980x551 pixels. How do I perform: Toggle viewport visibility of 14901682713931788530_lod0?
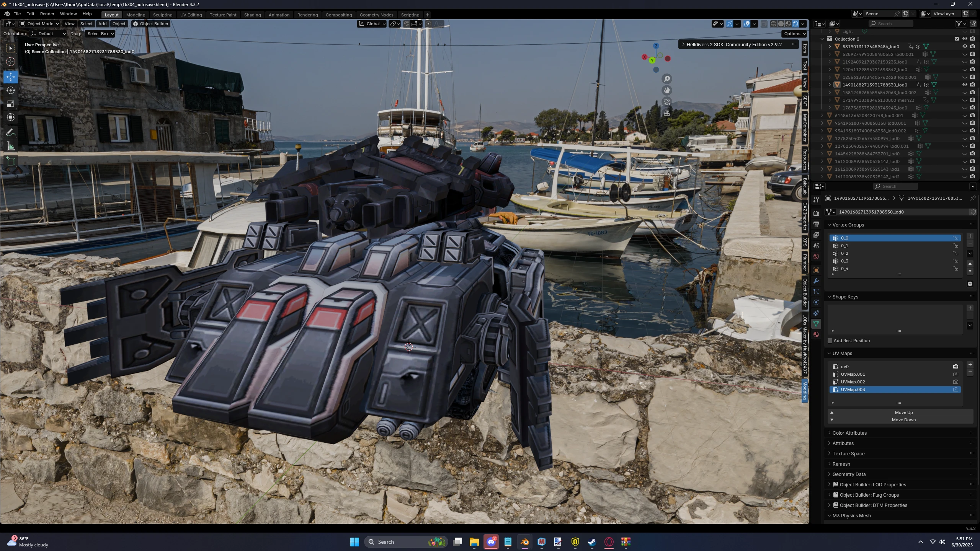point(965,85)
